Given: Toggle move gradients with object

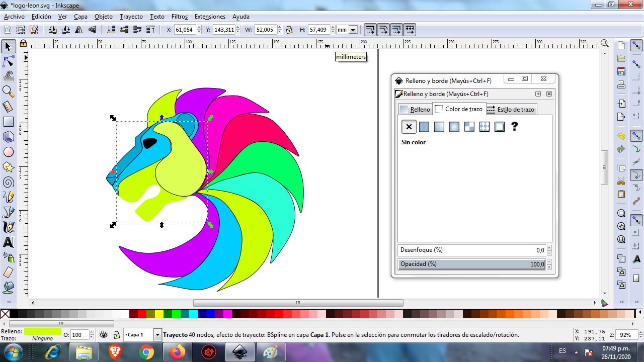Looking at the screenshot, I should tap(396, 30).
